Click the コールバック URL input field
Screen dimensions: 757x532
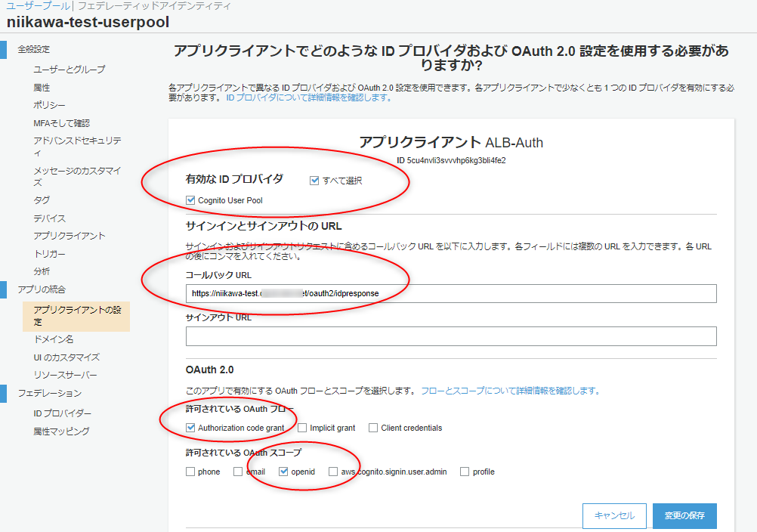click(450, 293)
